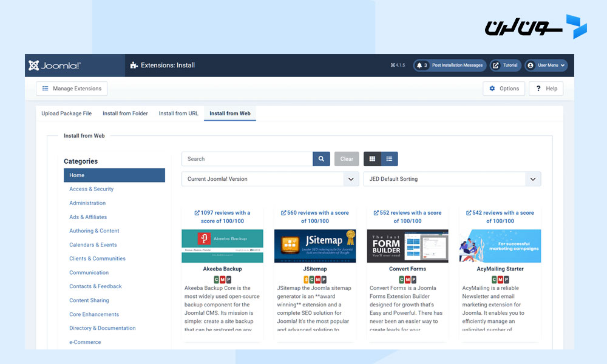Screen dimensions: 607x364
Task: Click the AcyMailing Starter title
Action: click(x=500, y=269)
